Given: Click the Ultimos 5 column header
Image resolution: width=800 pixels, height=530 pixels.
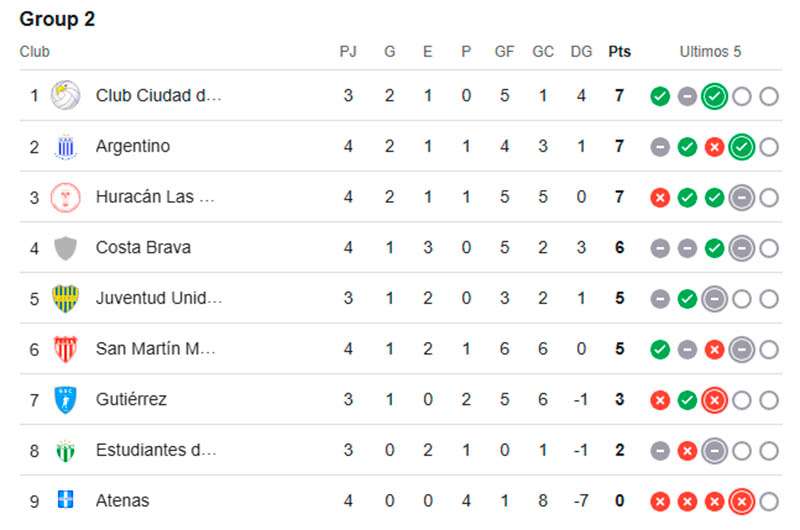Looking at the screenshot, I should click(710, 52).
